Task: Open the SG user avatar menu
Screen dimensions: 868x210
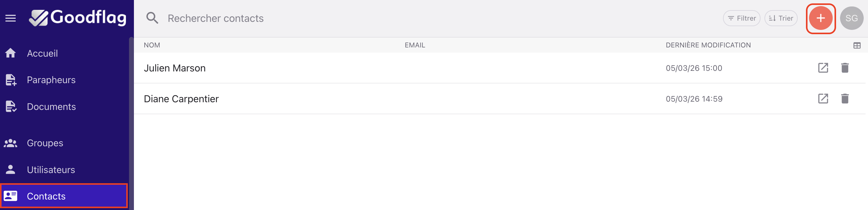Action: click(851, 18)
